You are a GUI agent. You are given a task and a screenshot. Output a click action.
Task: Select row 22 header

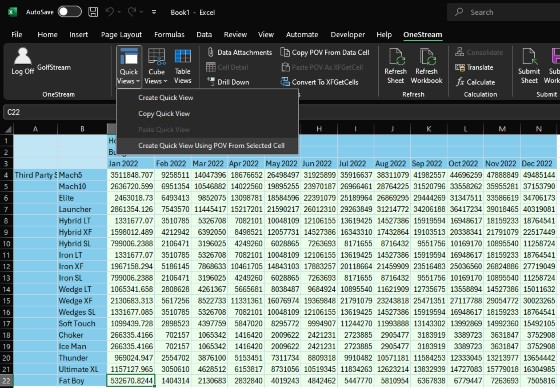tap(6, 381)
